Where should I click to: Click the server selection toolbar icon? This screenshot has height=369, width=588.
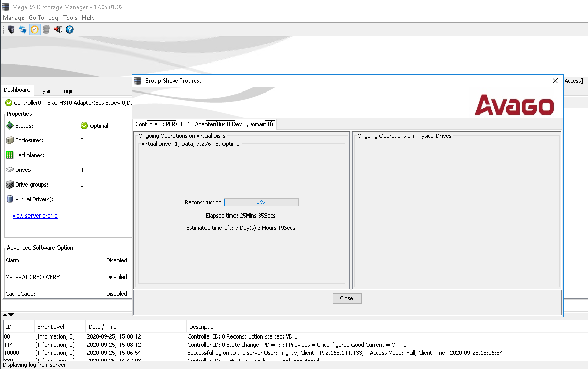pos(11,29)
